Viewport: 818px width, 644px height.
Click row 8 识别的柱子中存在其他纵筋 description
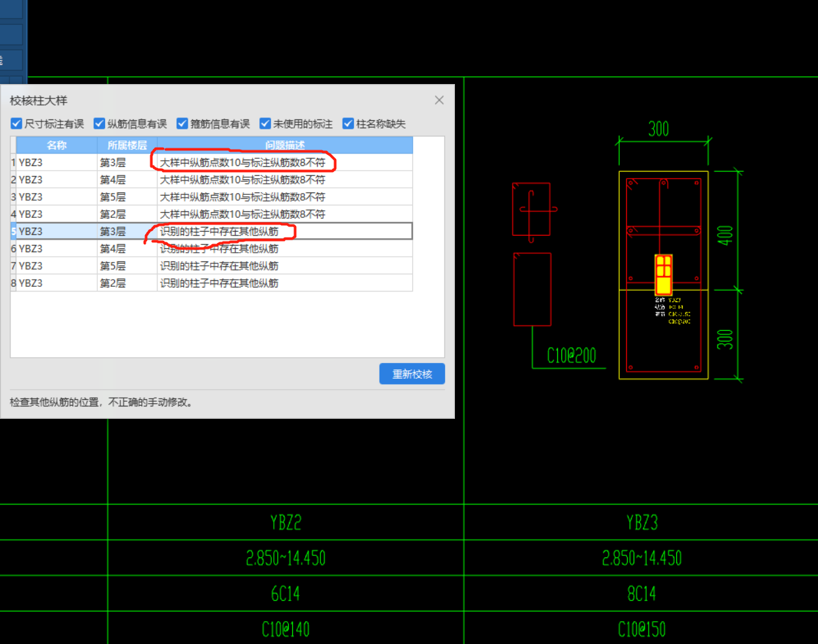point(285,283)
